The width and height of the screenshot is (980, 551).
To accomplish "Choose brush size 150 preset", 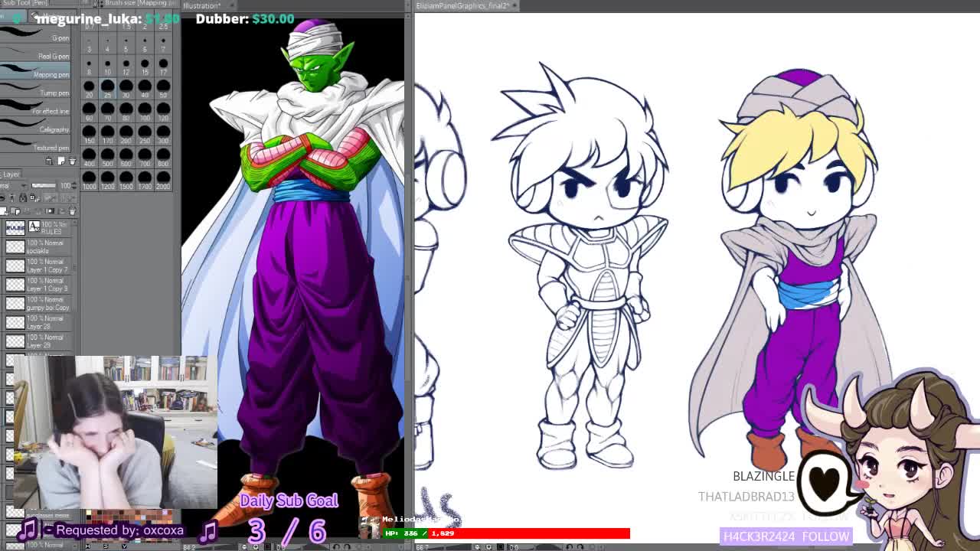I will click(x=89, y=135).
